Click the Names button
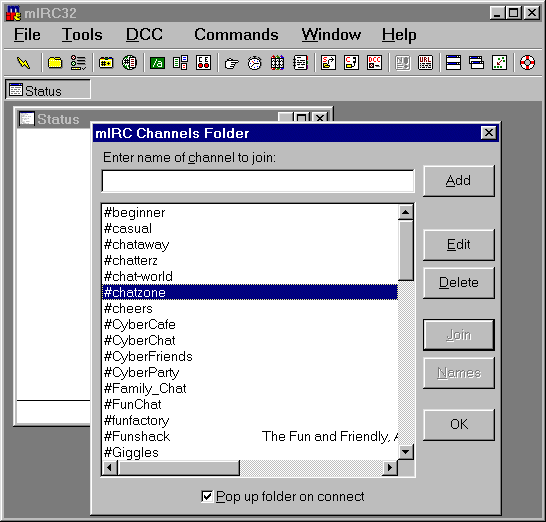This screenshot has width=546, height=522. (459, 373)
